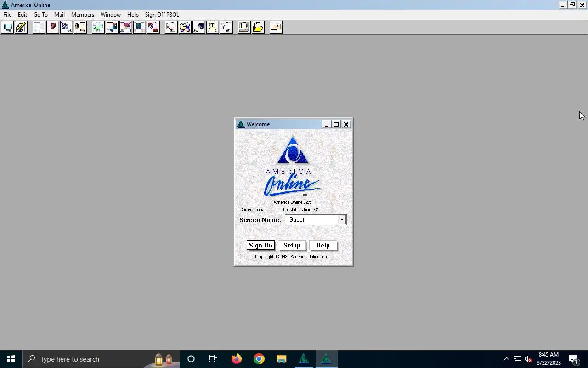Open People Connection faces icon
Image resolution: width=588 pixels, height=368 pixels.
[x=80, y=27]
